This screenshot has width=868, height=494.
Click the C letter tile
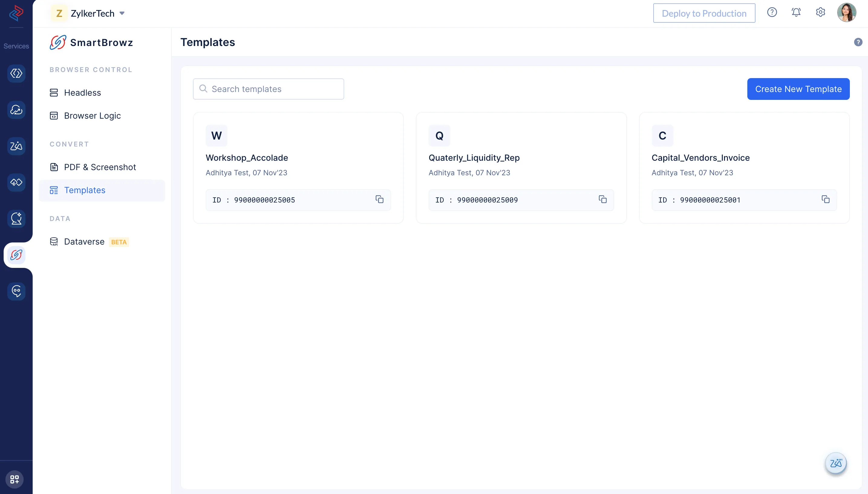coord(662,135)
